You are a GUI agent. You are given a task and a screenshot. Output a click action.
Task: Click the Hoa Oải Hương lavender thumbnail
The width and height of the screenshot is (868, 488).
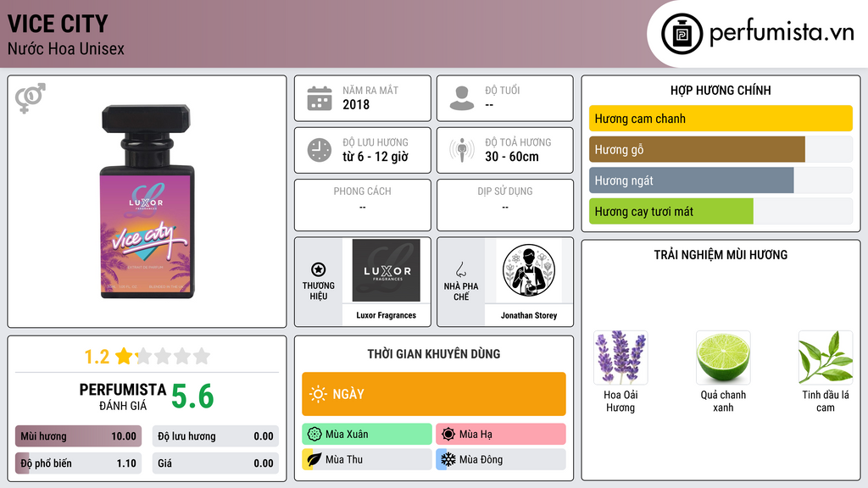620,358
